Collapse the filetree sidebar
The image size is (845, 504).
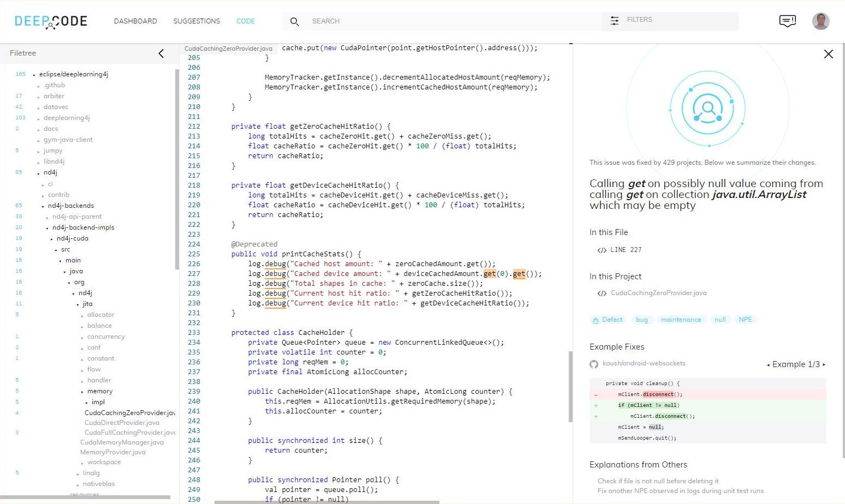point(161,53)
